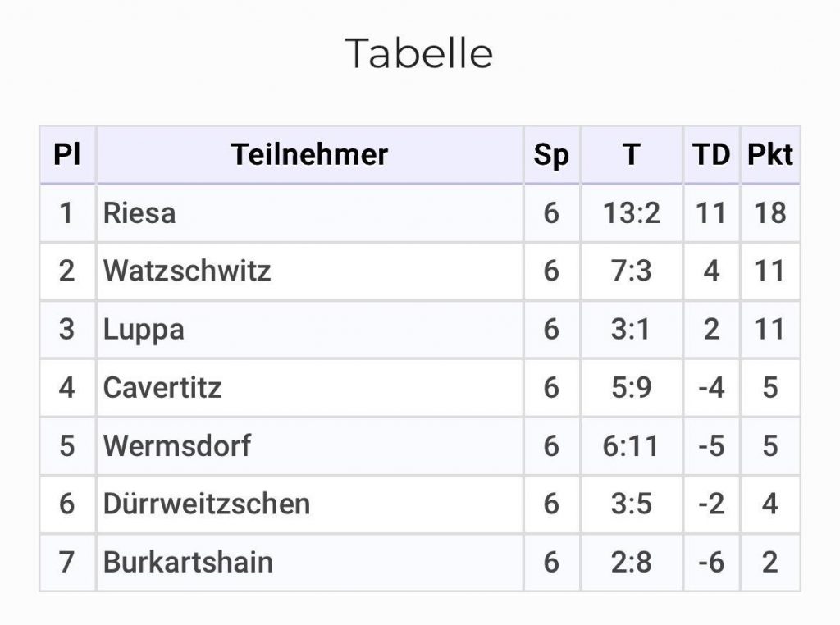This screenshot has width=840, height=625.
Task: Select the T goals column header
Action: (631, 154)
